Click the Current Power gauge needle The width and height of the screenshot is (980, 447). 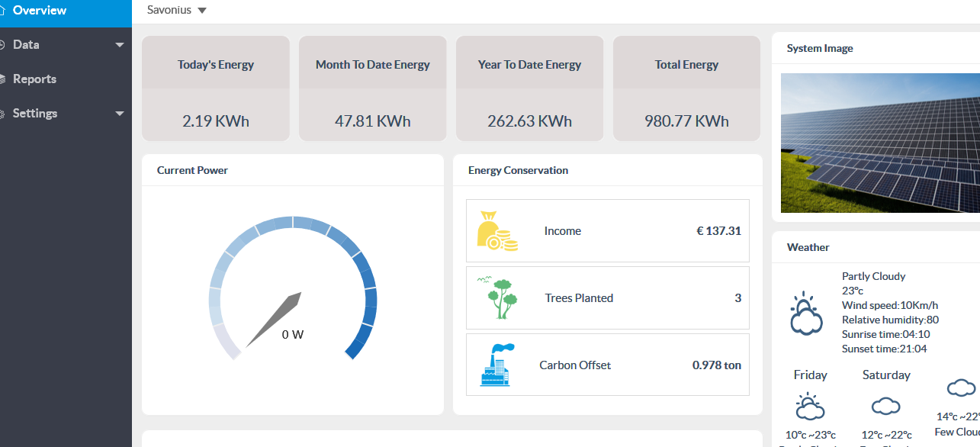coord(275,318)
